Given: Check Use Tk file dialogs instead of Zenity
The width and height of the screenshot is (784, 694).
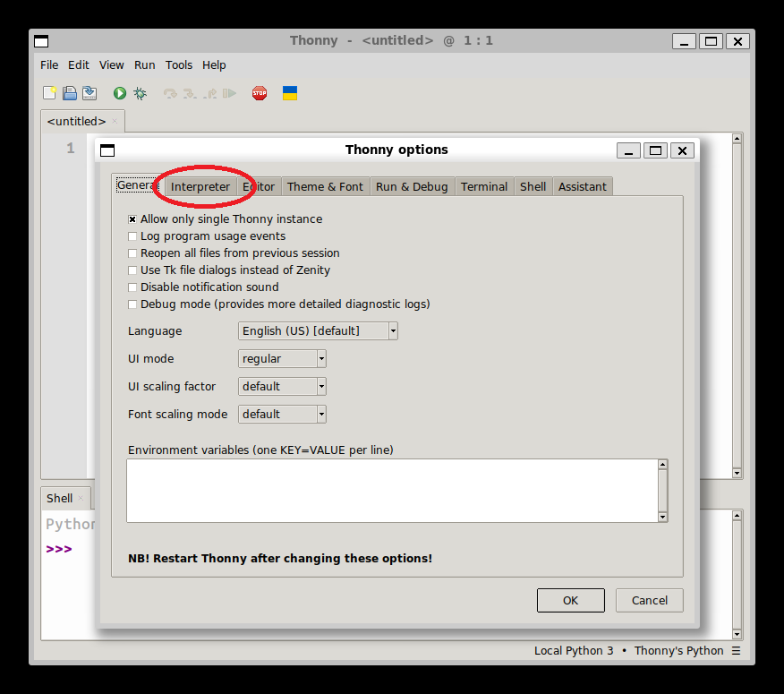Looking at the screenshot, I should (x=132, y=270).
